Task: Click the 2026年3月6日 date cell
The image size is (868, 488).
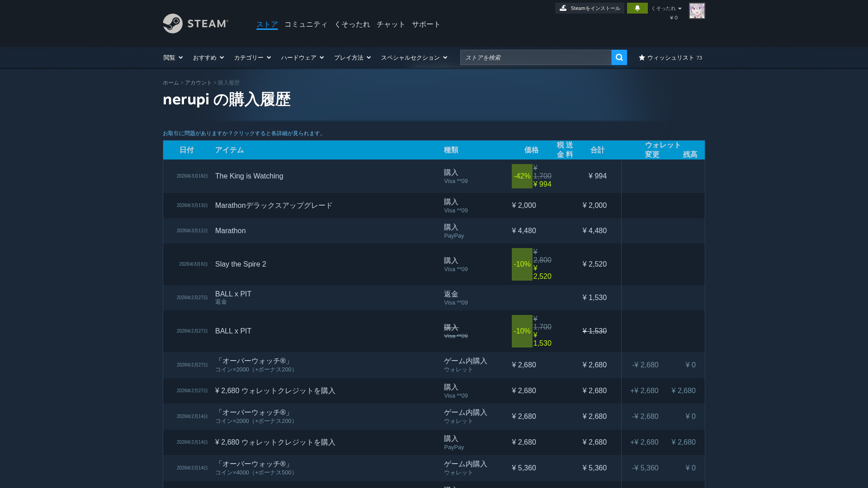Action: click(x=193, y=264)
